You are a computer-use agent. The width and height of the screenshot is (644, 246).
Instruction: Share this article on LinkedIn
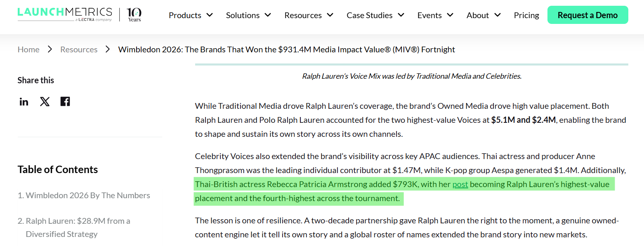(x=24, y=101)
